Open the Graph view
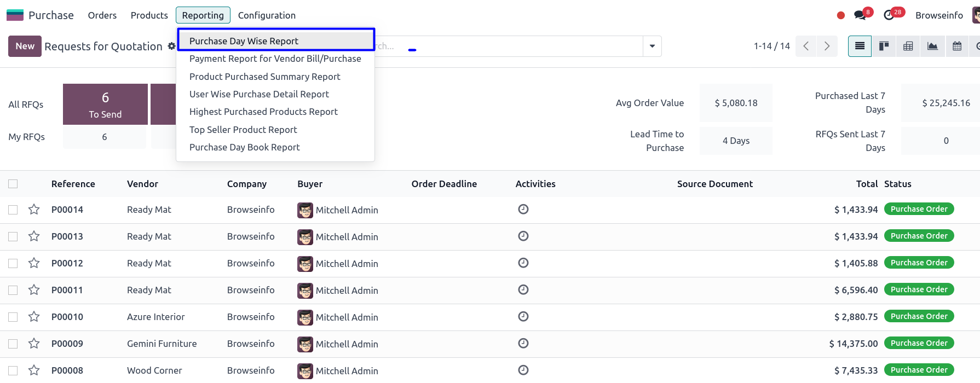 (932, 47)
